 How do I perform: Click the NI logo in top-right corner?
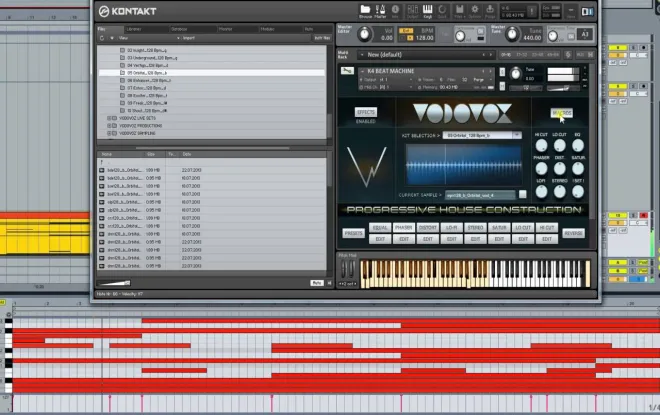[x=587, y=12]
